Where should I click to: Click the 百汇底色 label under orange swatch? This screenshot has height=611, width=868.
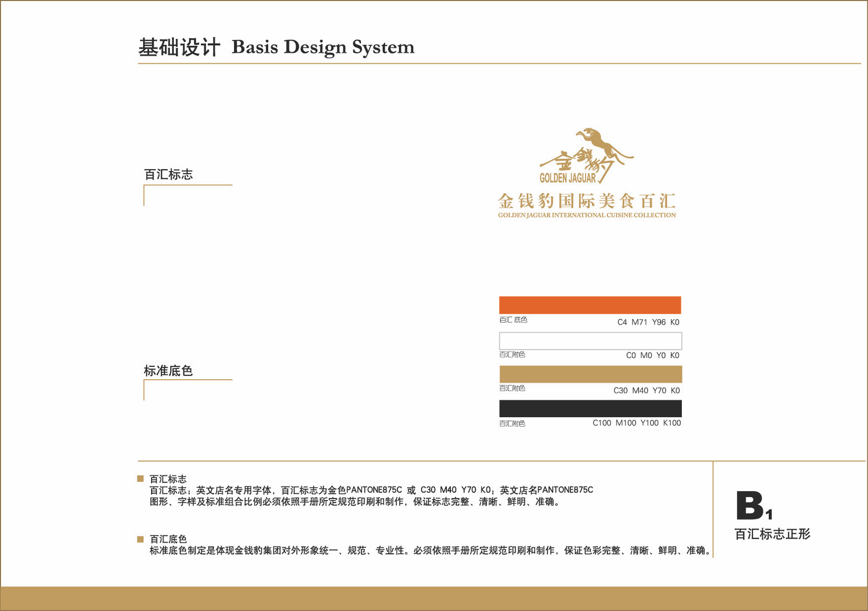pos(513,320)
